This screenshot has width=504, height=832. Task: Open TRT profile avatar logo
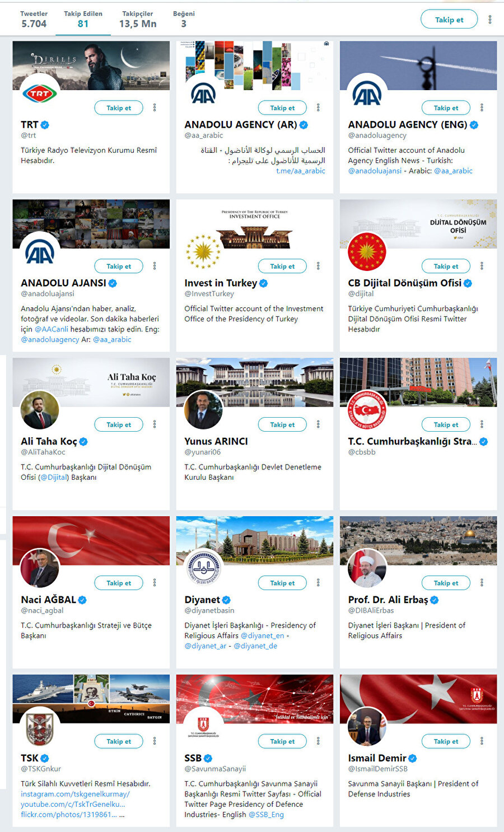click(x=40, y=93)
